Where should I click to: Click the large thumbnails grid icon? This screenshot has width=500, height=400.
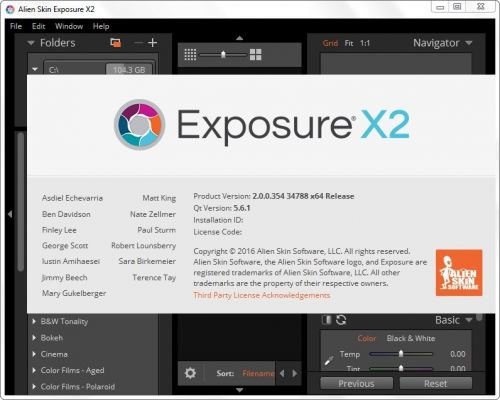pos(256,55)
